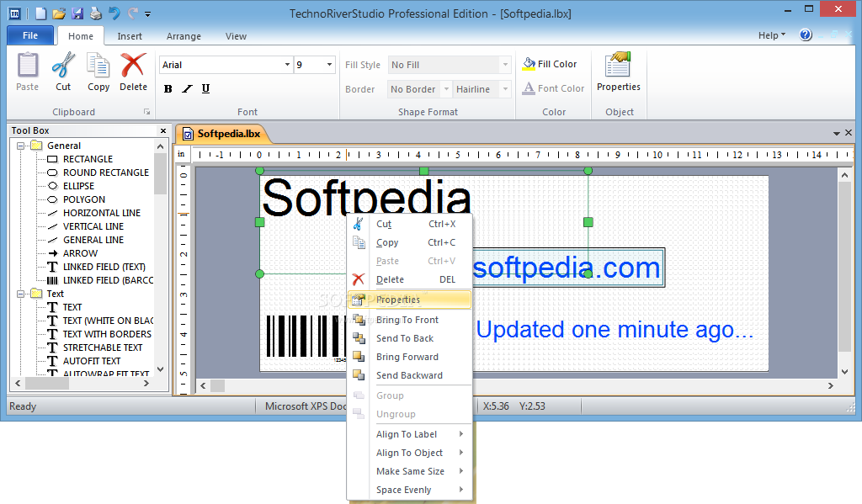Open Align To Label submenu
862x504 pixels.
[410, 433]
